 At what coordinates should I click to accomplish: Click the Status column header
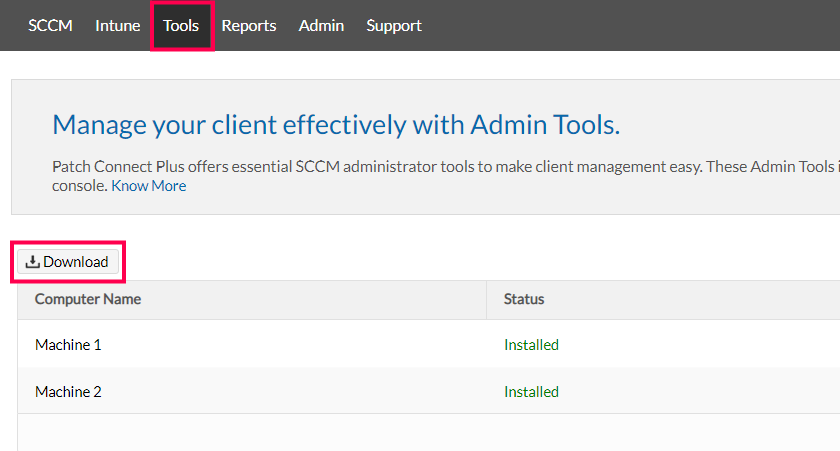pyautogui.click(x=524, y=299)
